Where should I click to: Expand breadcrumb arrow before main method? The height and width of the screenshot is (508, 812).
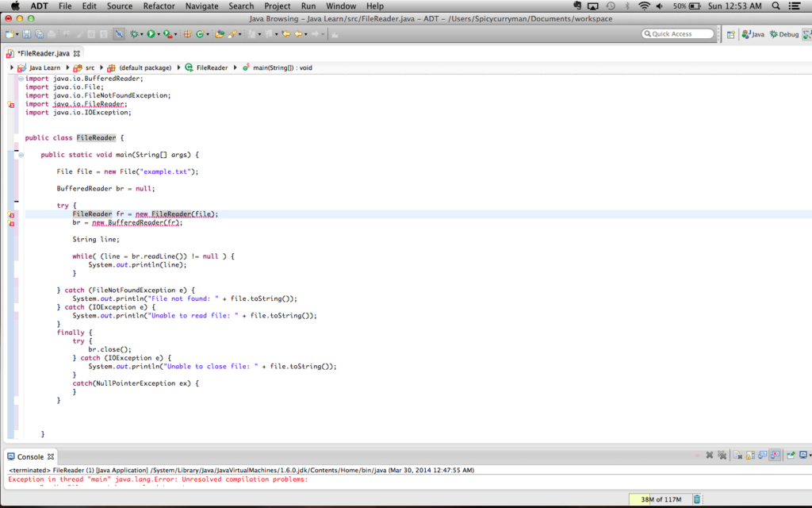point(235,67)
